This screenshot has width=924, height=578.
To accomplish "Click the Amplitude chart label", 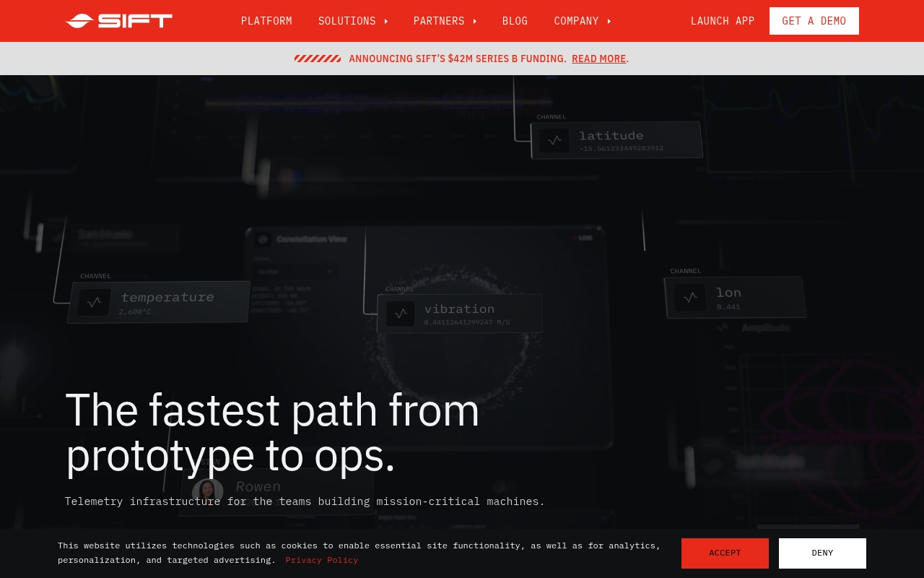I will pyautogui.click(x=765, y=328).
